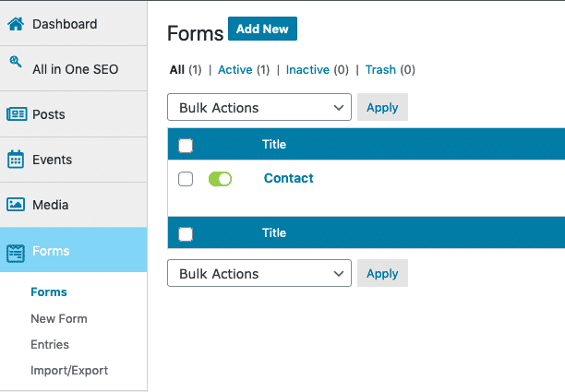565x392 pixels.
Task: Open the New Form submenu item
Action: point(59,318)
